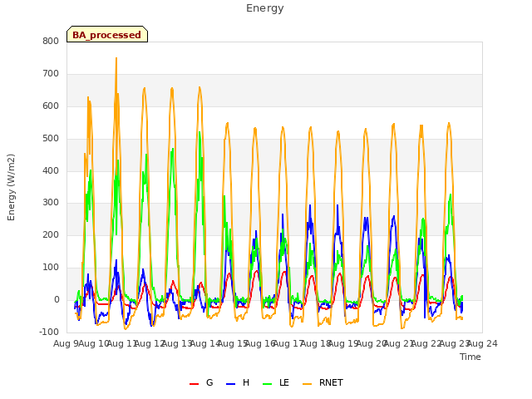Click the 100 y-axis tick label

tap(51, 268)
